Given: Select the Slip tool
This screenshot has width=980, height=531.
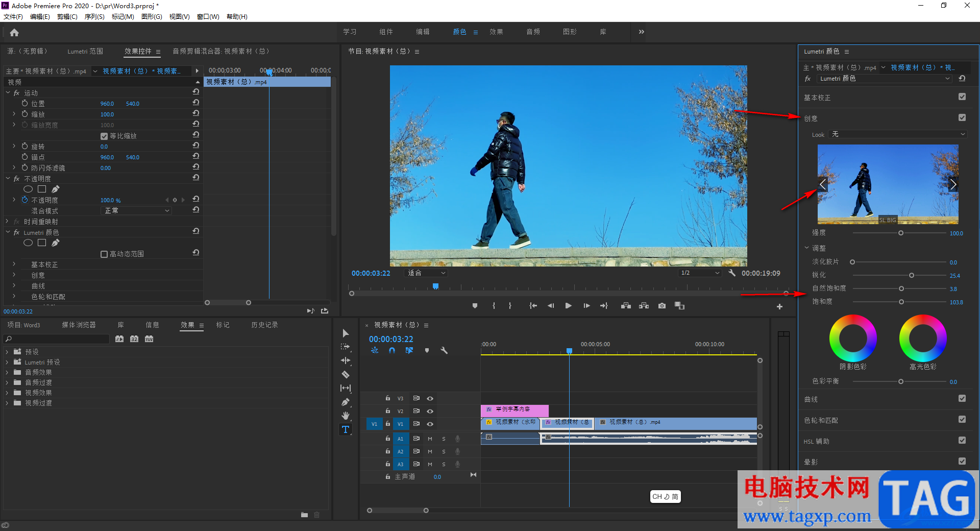Looking at the screenshot, I should (346, 388).
